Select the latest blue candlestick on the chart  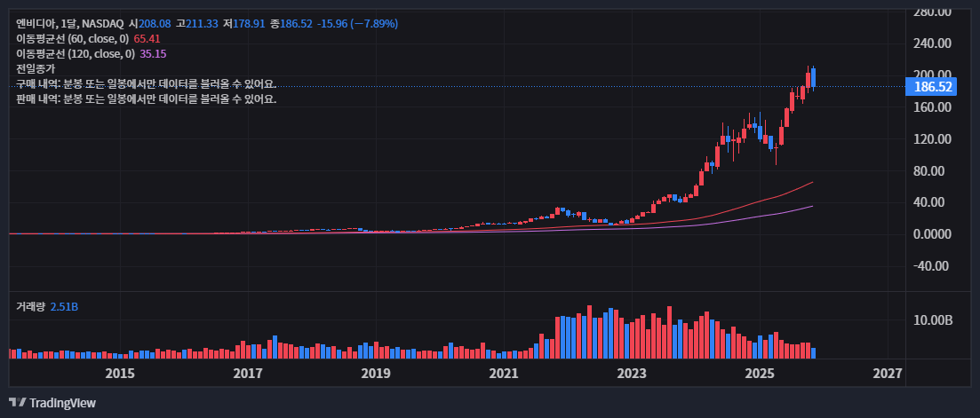pos(813,77)
